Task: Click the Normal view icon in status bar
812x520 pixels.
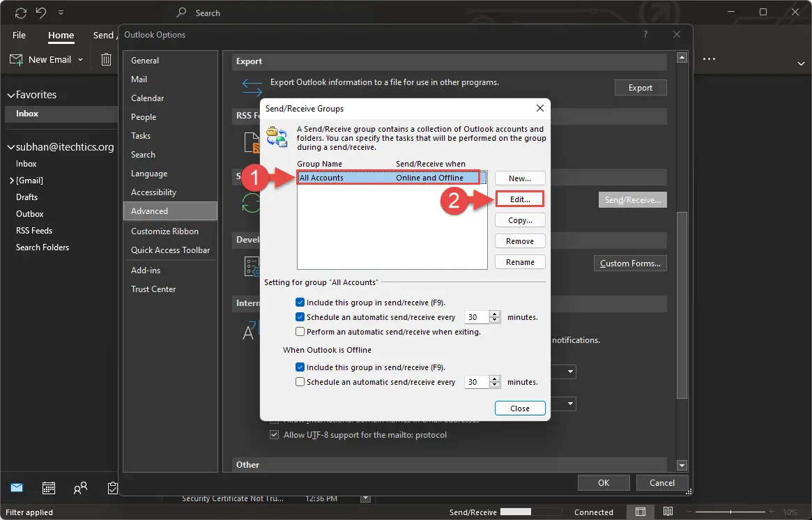Action: pos(641,512)
